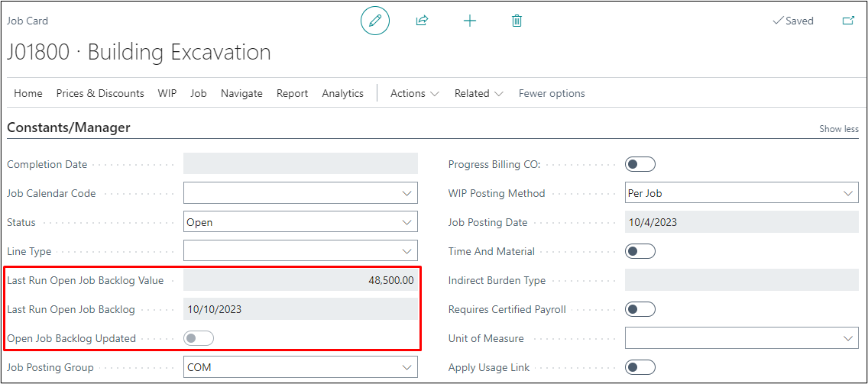Turn on Requires Certified Payroll
Screen dimensions: 868x384
tap(640, 309)
